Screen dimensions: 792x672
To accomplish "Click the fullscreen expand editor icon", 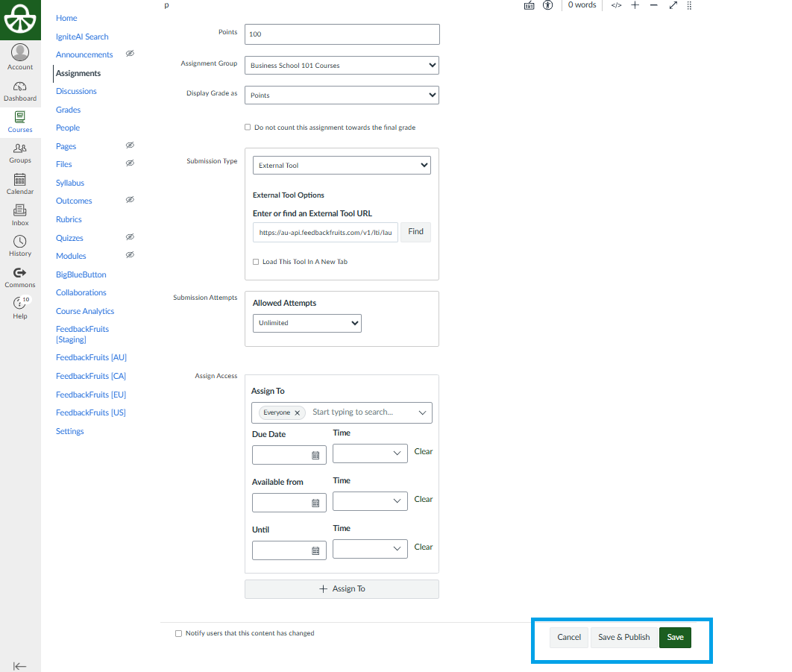I will (x=673, y=5).
